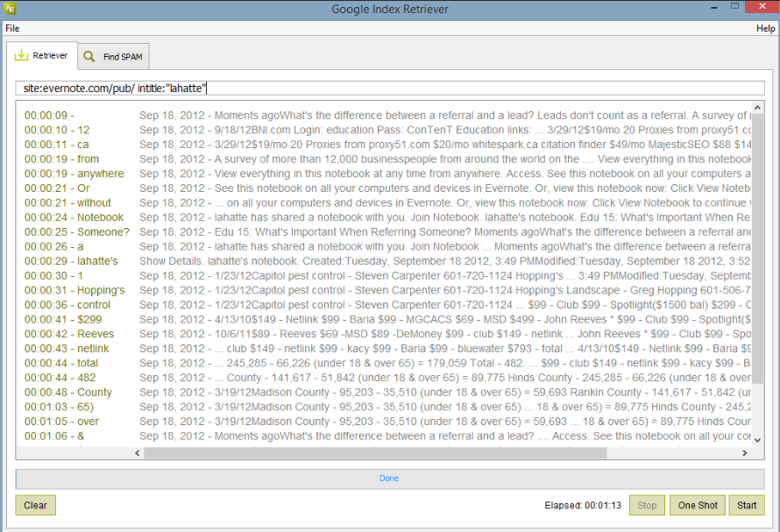This screenshot has height=532, width=780.
Task: Click the horizontal scrollbar thumb
Action: point(376,453)
